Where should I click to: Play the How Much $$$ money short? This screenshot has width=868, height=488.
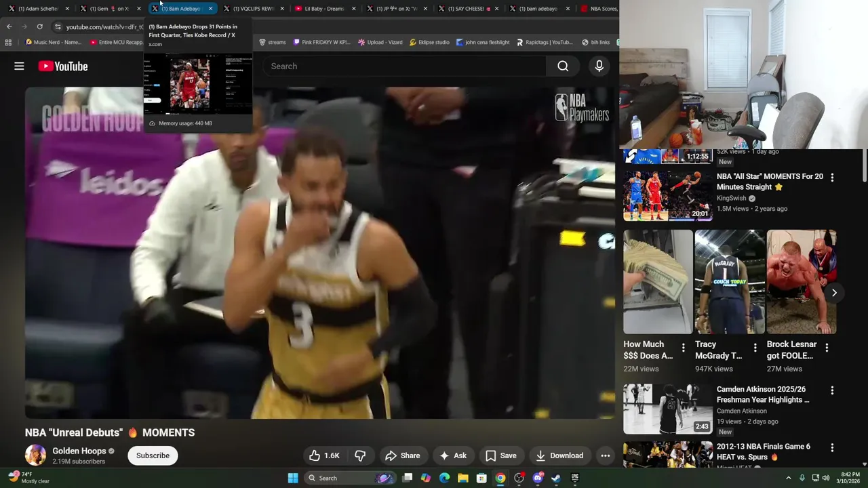(x=658, y=282)
